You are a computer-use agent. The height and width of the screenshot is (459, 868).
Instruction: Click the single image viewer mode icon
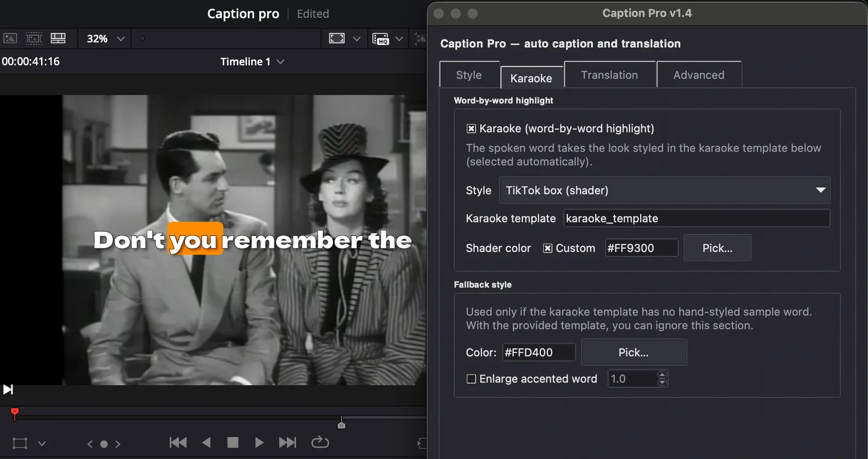click(x=10, y=38)
